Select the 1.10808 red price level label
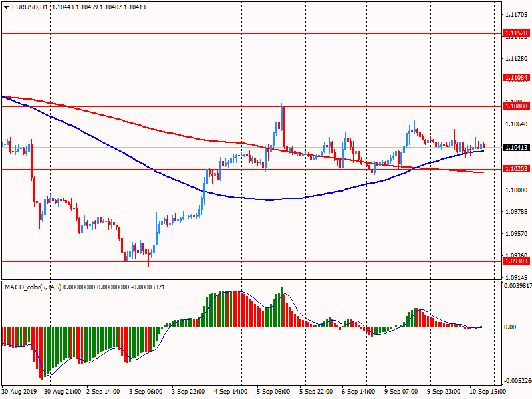Image resolution: width=532 pixels, height=399 pixels. coord(516,106)
